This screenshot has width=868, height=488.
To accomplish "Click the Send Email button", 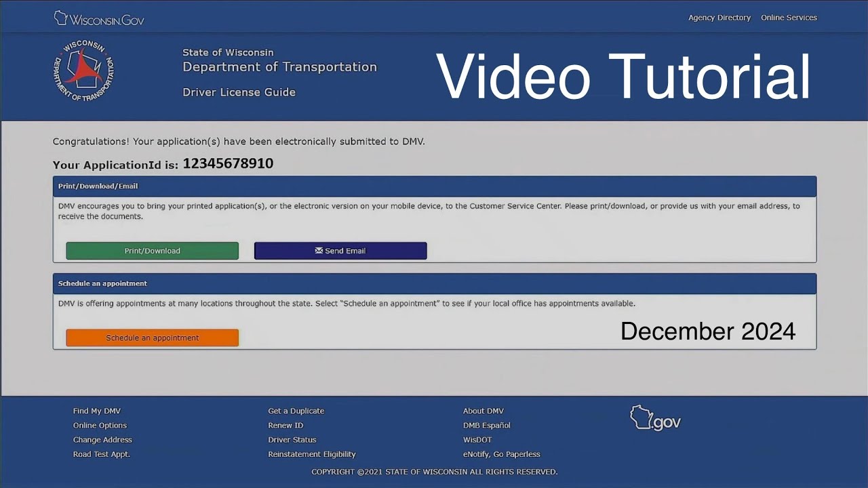I will click(340, 251).
